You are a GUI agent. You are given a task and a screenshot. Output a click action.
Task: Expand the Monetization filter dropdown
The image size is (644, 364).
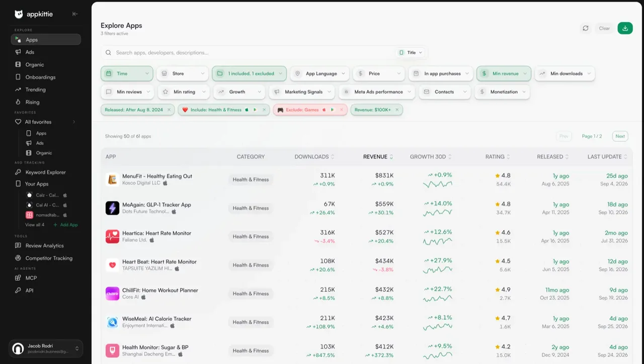pyautogui.click(x=502, y=92)
